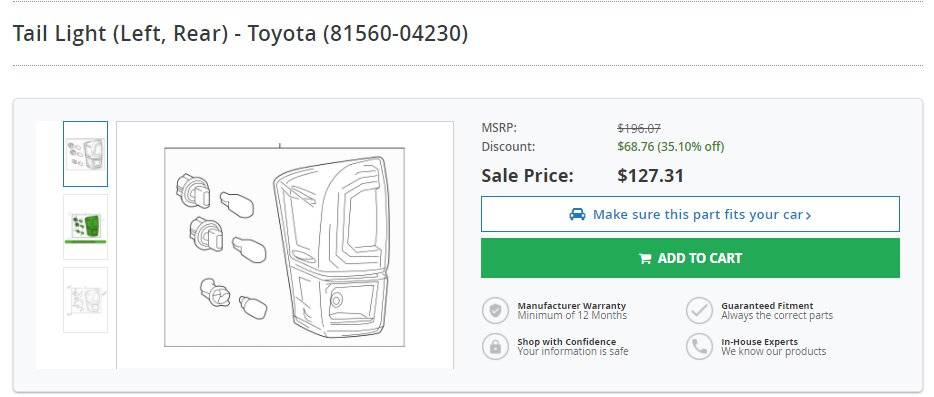Click the phone In-House Experts icon
934x397 pixels.
click(x=699, y=346)
